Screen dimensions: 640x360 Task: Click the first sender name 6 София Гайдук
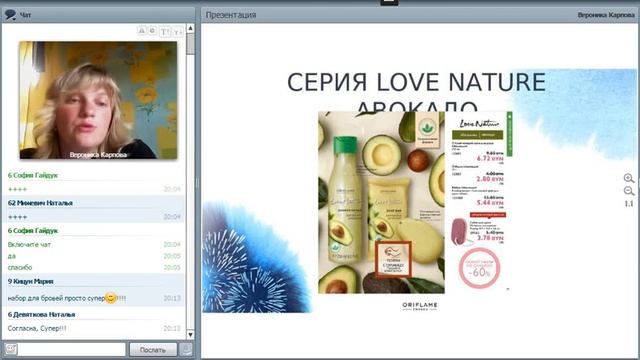pos(33,175)
